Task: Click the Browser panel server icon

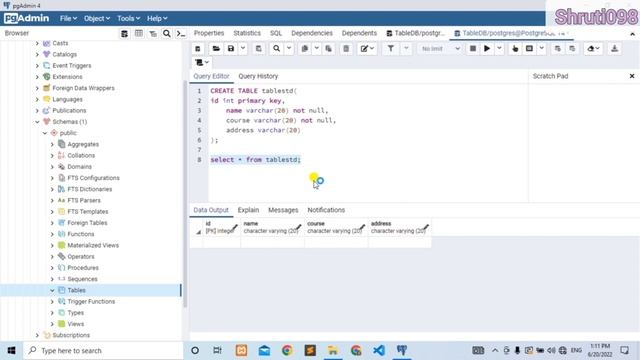Action: (x=124, y=33)
